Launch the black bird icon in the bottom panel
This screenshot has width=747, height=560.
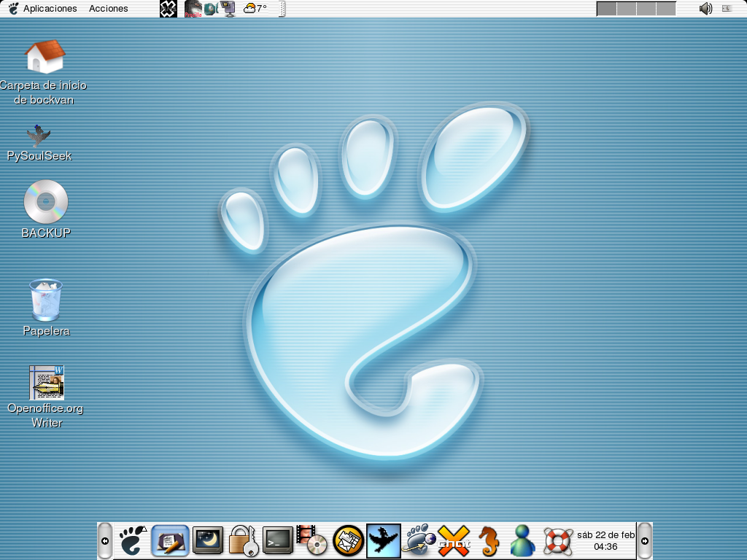tap(384, 541)
